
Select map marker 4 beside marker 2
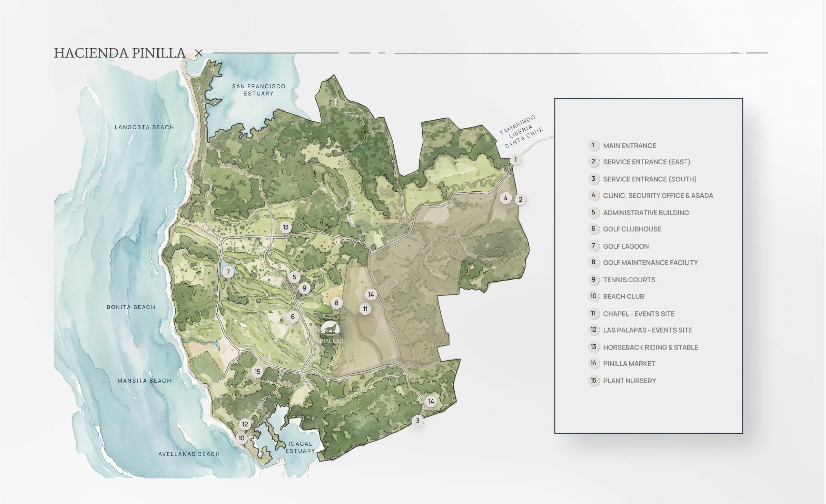[506, 198]
